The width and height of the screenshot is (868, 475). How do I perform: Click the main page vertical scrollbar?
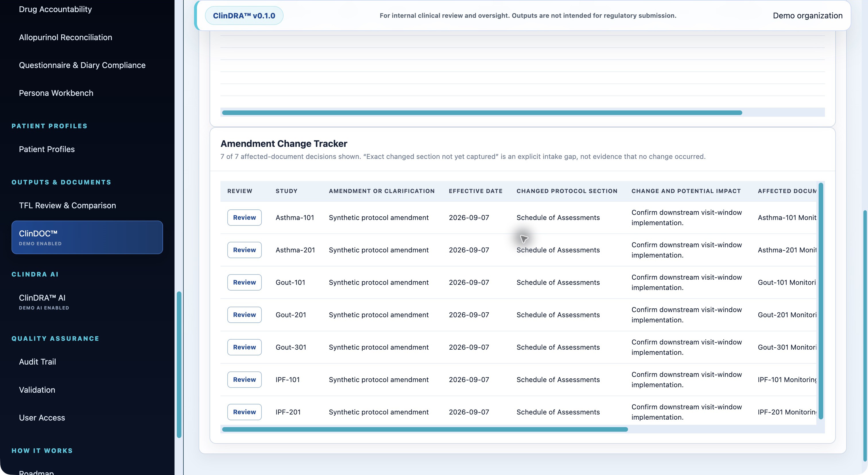click(865, 336)
